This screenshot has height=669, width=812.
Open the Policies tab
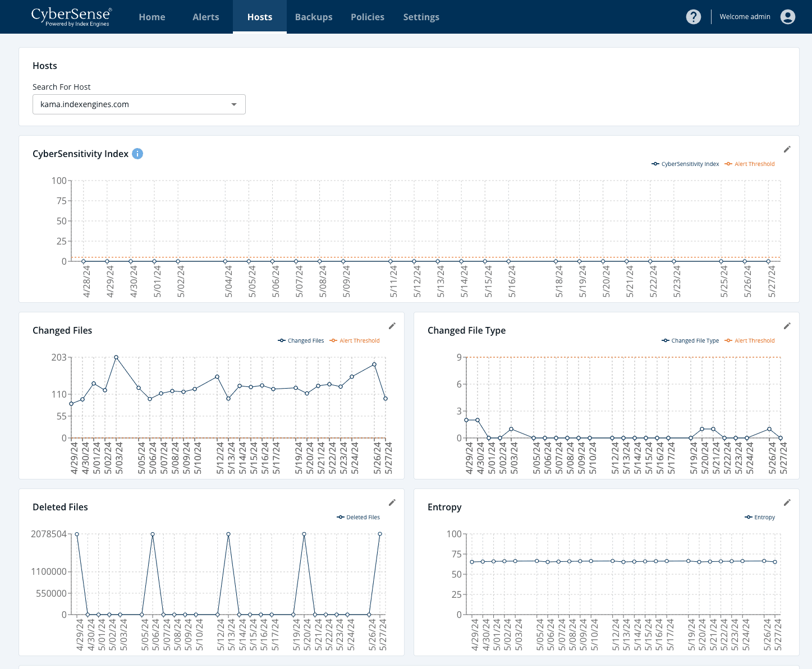tap(368, 17)
